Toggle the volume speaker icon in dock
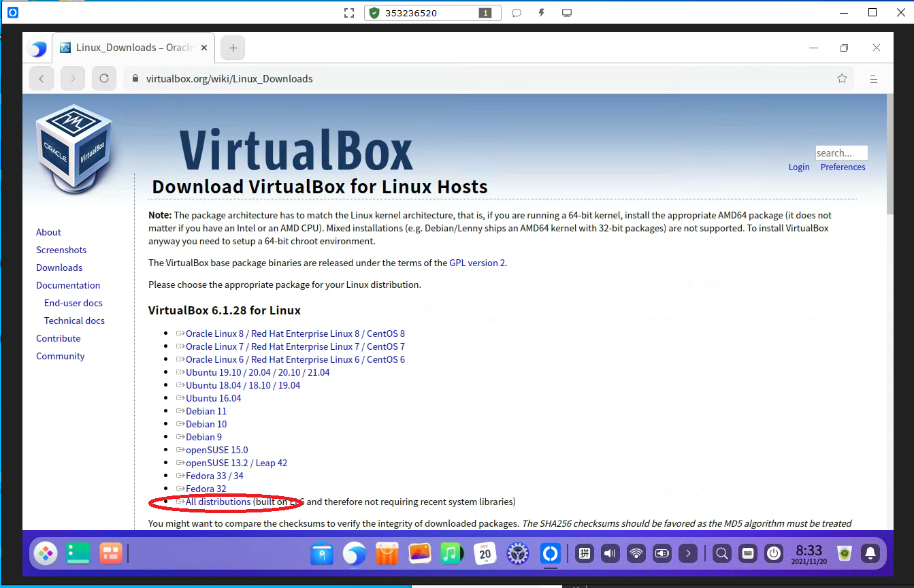 click(x=610, y=553)
